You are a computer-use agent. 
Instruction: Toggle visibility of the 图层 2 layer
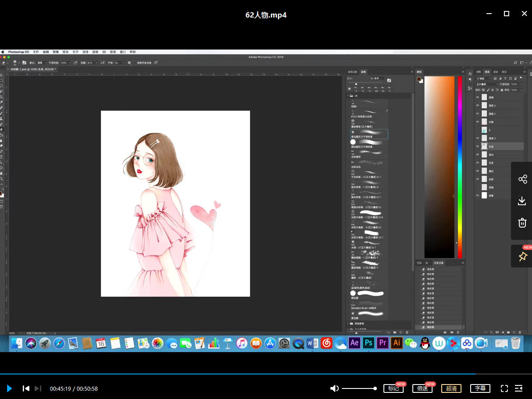478,105
